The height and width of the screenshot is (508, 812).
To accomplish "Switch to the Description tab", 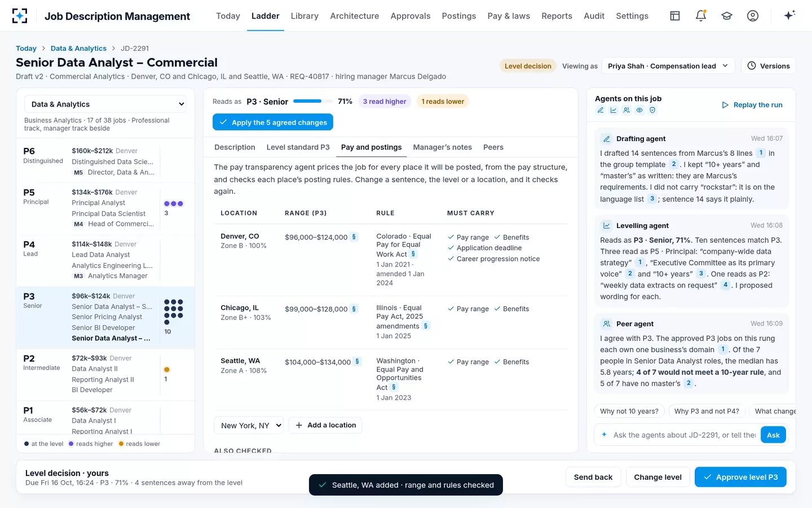I will pyautogui.click(x=235, y=147).
